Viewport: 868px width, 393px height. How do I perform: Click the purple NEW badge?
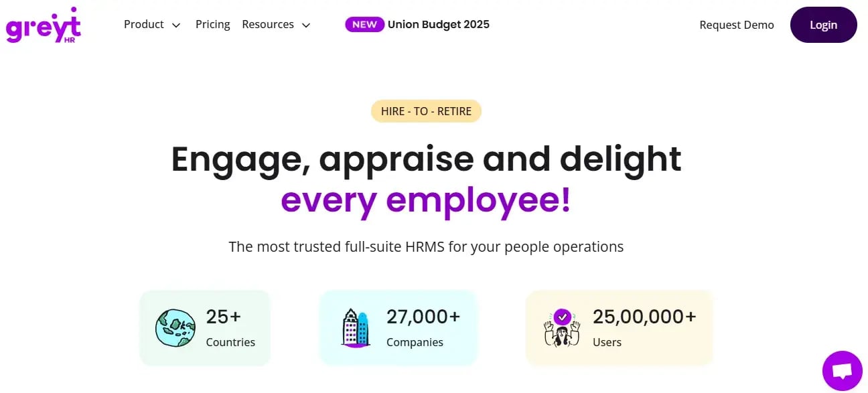364,25
